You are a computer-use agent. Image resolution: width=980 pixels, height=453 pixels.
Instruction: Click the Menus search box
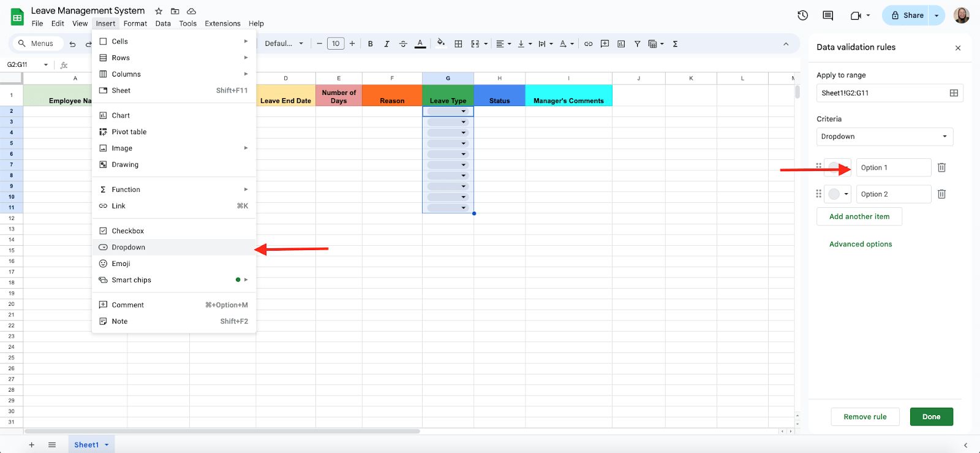point(37,44)
